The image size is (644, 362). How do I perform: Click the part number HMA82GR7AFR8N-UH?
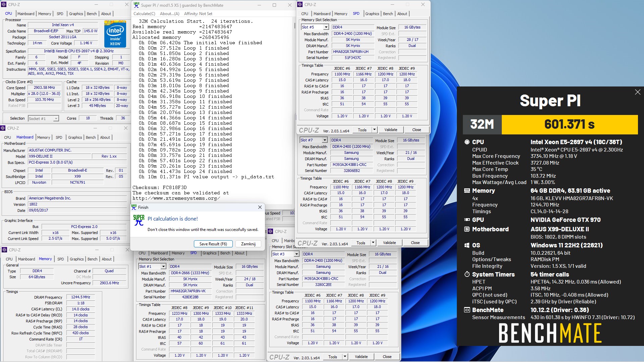[353, 52]
